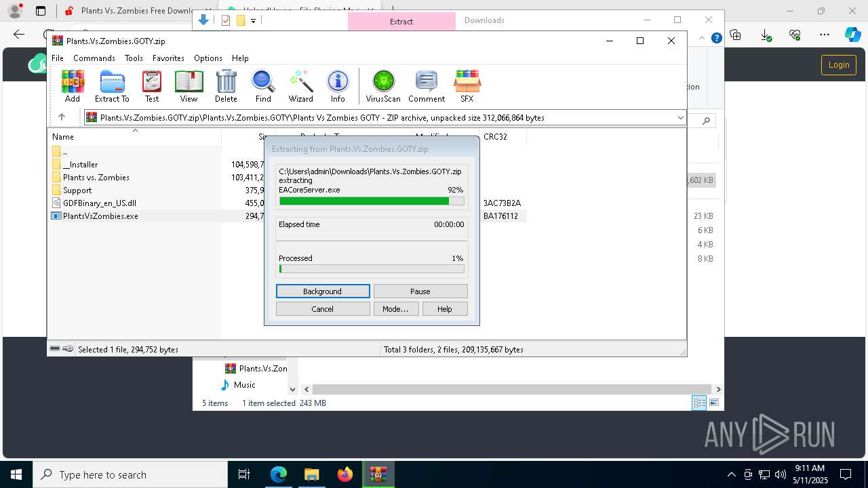This screenshot has height=488, width=868.
Task: Open File Explorer from taskbar
Action: [311, 474]
